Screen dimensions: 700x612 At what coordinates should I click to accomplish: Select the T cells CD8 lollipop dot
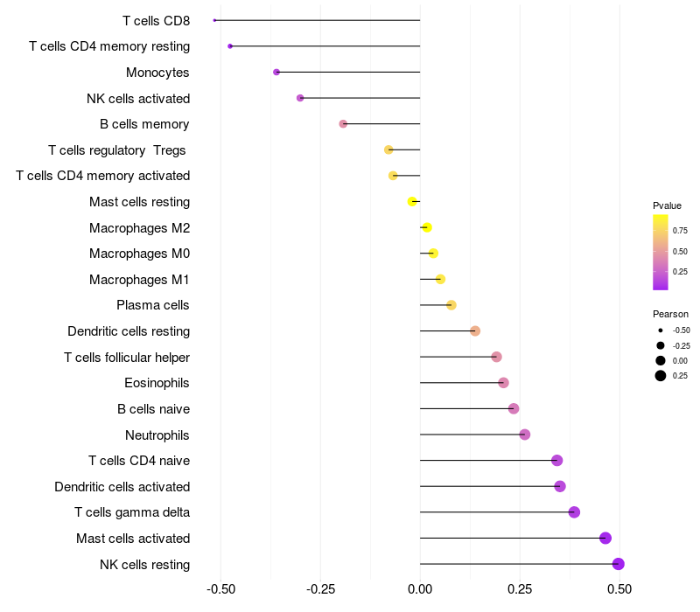pos(214,20)
